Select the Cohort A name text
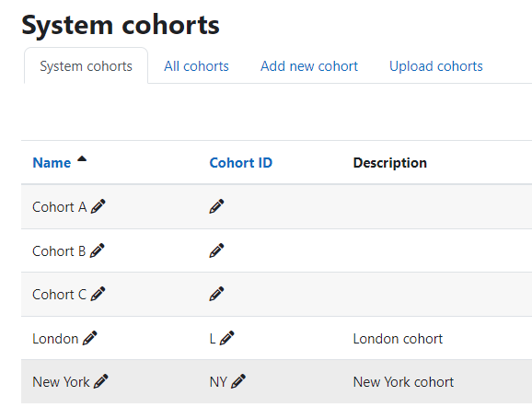Viewport: 532px width, 419px height. [60, 207]
